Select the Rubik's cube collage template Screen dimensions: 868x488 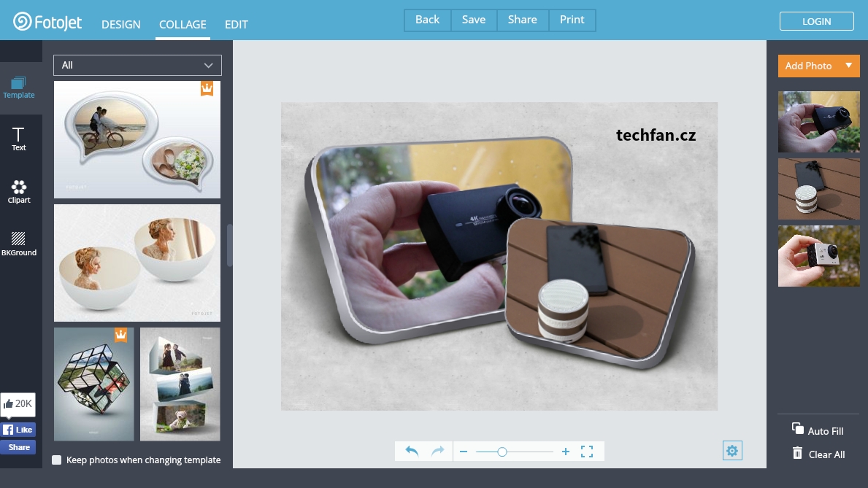[x=94, y=384]
